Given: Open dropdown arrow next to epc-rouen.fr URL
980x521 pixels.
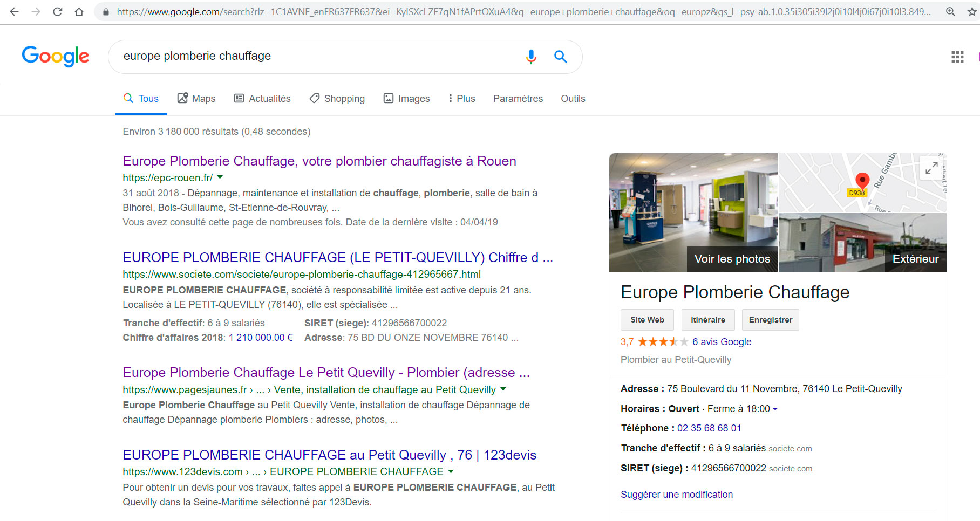Looking at the screenshot, I should [x=220, y=177].
